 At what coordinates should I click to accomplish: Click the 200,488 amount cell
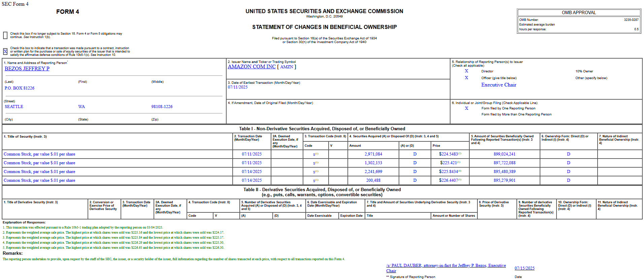coord(373,180)
